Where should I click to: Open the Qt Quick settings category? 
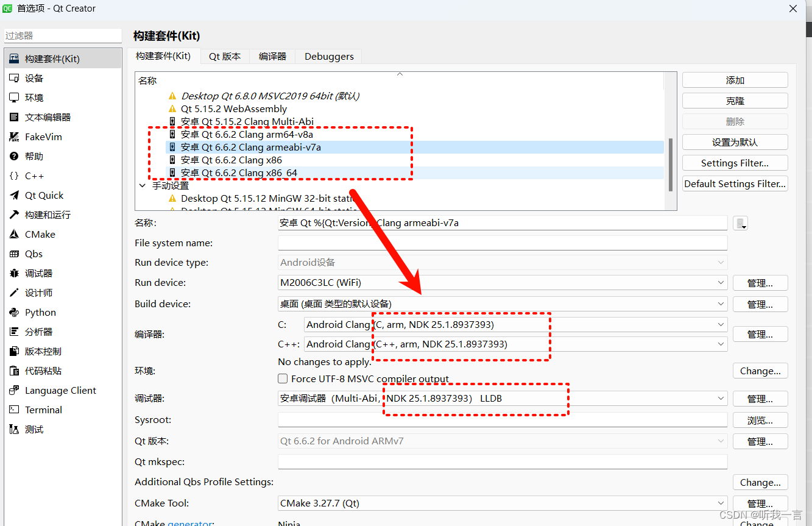[x=63, y=195]
